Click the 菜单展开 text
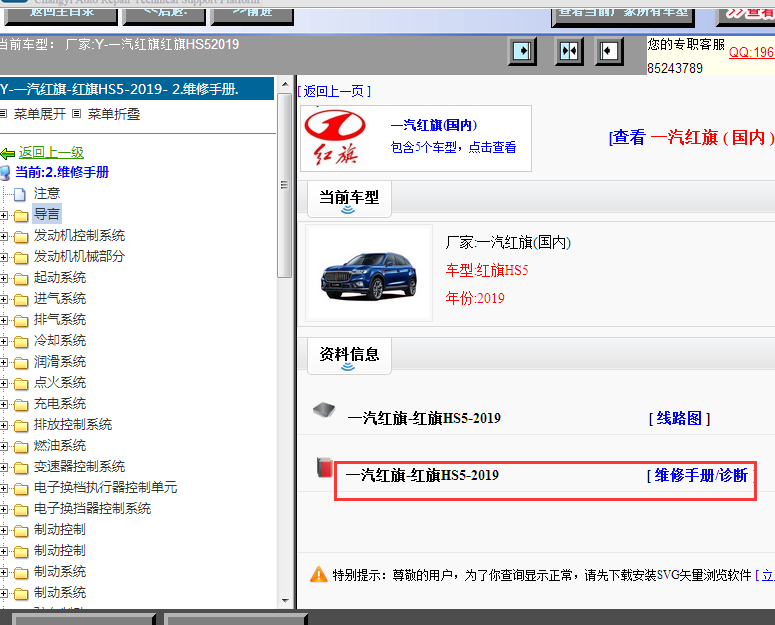 [x=40, y=114]
